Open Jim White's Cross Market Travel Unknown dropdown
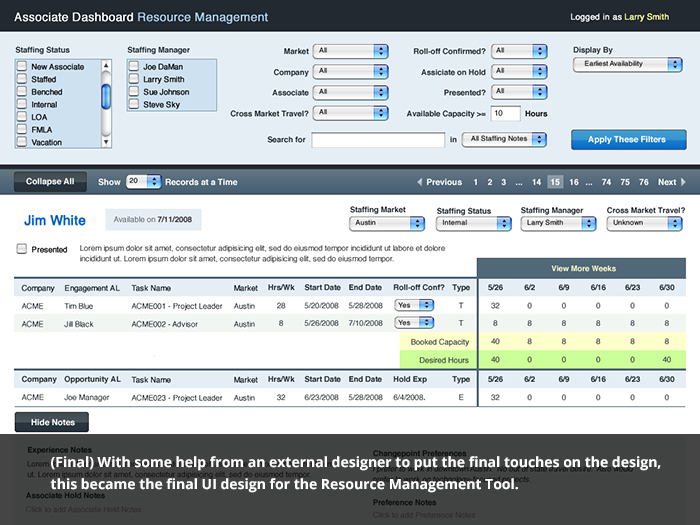The height and width of the screenshot is (525, 700). click(645, 223)
